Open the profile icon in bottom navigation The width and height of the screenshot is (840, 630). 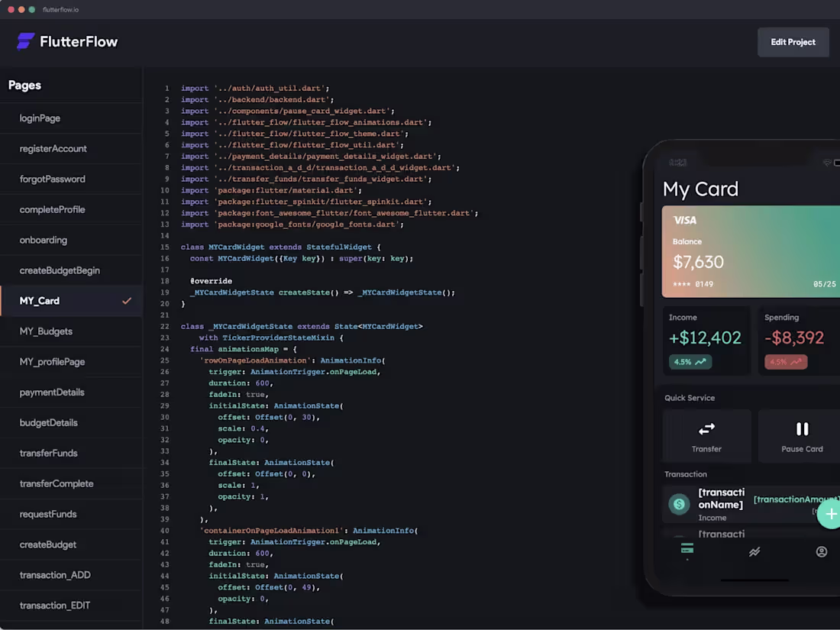tap(821, 551)
